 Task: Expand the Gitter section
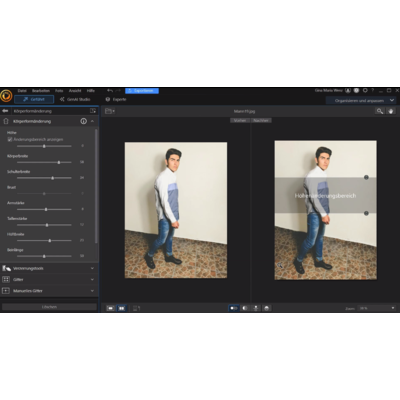coord(92,279)
